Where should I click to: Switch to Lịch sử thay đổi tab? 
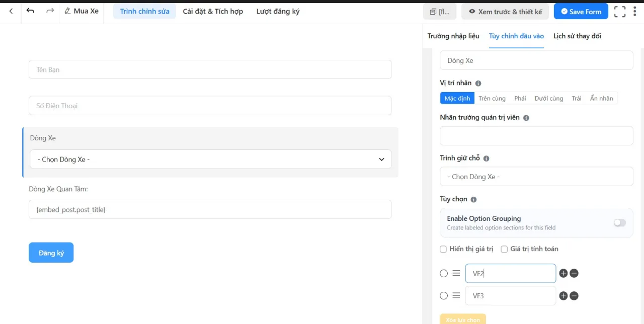click(x=577, y=36)
